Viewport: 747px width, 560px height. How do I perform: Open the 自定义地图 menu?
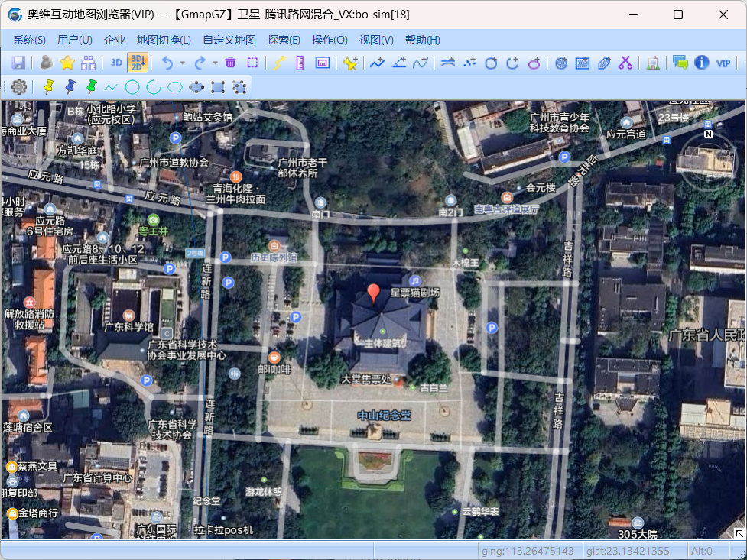pos(229,40)
